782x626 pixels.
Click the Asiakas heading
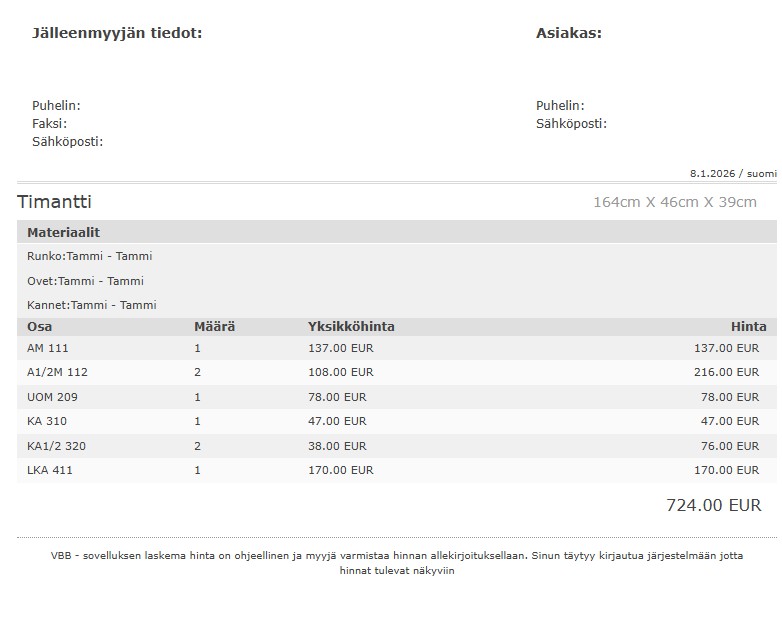pos(569,33)
